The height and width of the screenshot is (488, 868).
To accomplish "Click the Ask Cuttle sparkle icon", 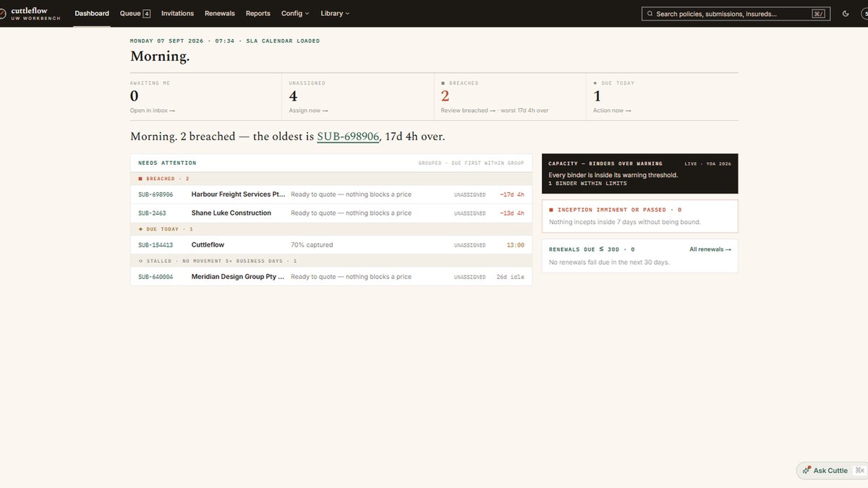I will coord(807,471).
